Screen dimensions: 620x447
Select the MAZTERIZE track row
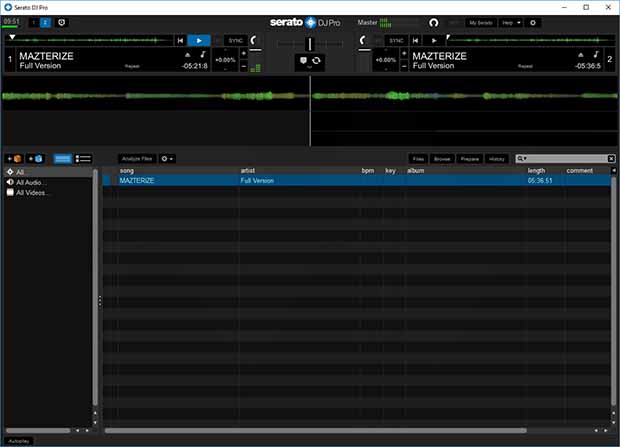pos(357,180)
